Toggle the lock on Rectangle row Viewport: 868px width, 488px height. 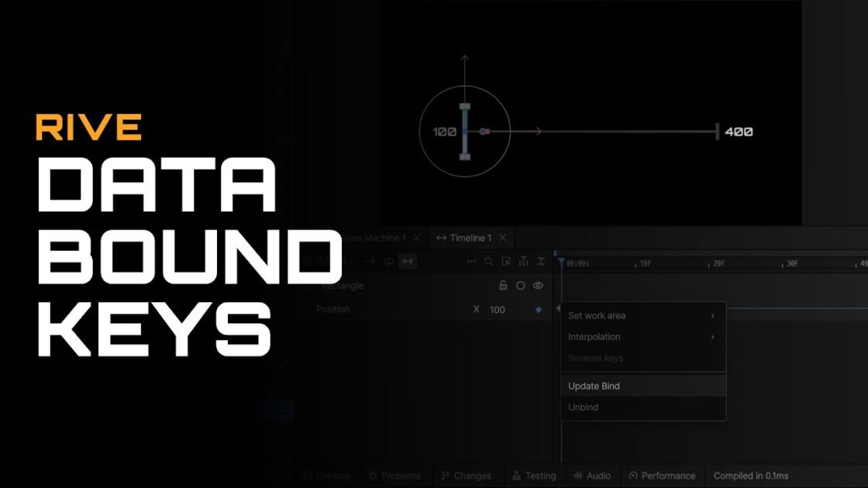[503, 286]
